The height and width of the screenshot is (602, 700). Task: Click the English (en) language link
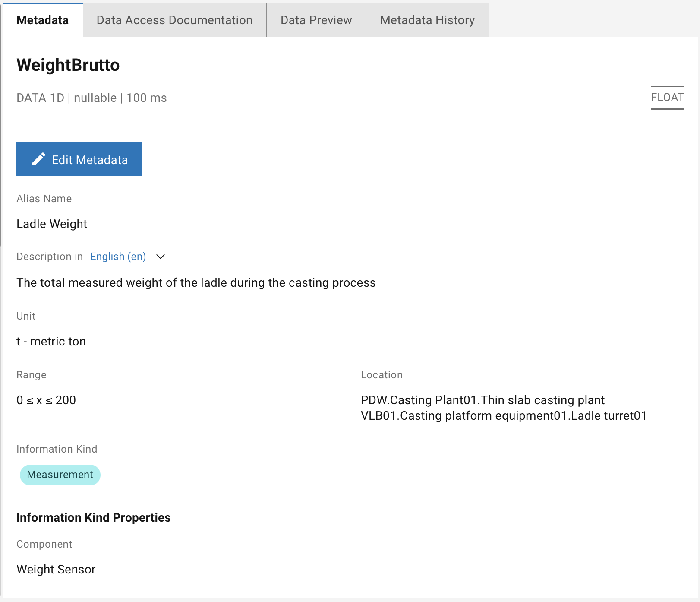(x=118, y=257)
